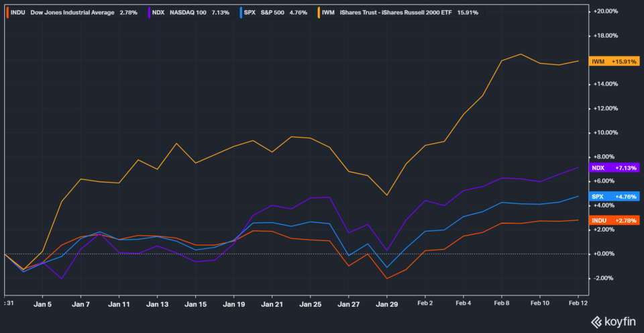Click the Jan 19 date label

pyautogui.click(x=233, y=305)
